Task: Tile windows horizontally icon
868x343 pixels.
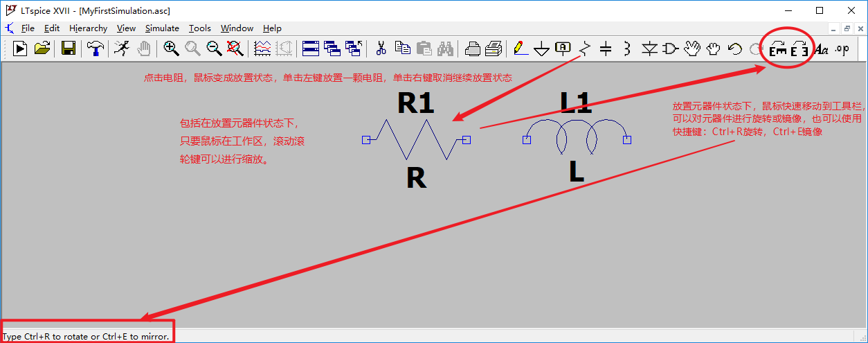Action: click(311, 49)
